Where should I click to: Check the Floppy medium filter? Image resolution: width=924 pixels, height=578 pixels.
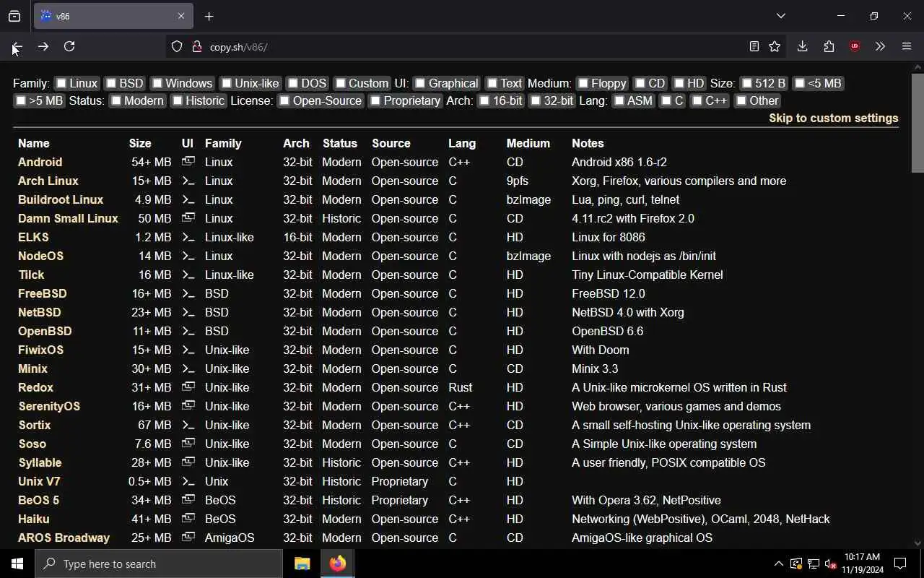click(583, 83)
